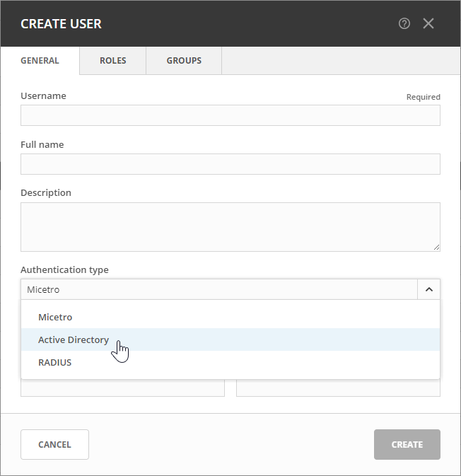Click the Username field label
The width and height of the screenshot is (461, 476).
(43, 95)
